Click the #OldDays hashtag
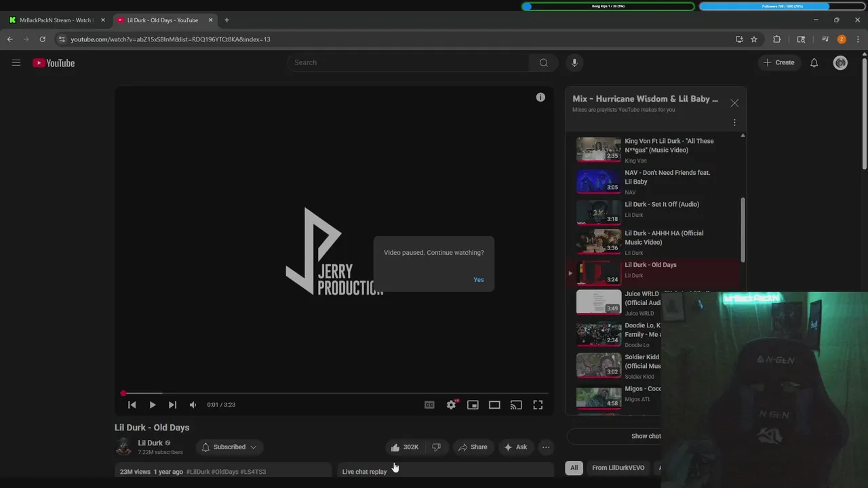The width and height of the screenshot is (868, 488). (x=224, y=472)
